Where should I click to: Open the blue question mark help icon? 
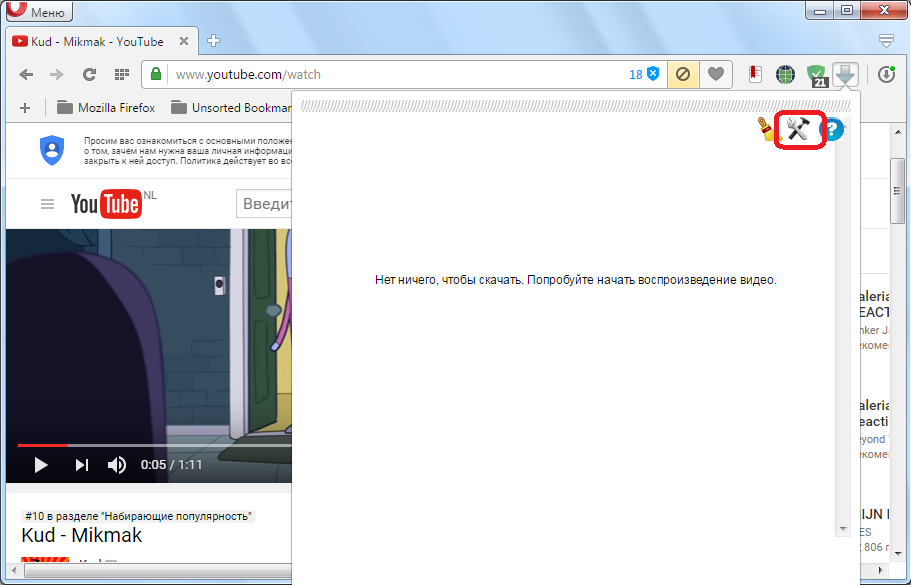pos(832,129)
